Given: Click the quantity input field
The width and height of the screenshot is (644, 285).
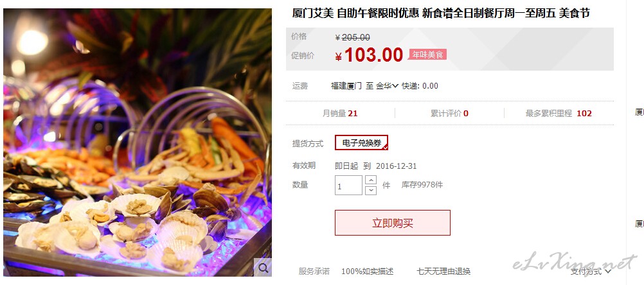Looking at the screenshot, I should coord(348,186).
